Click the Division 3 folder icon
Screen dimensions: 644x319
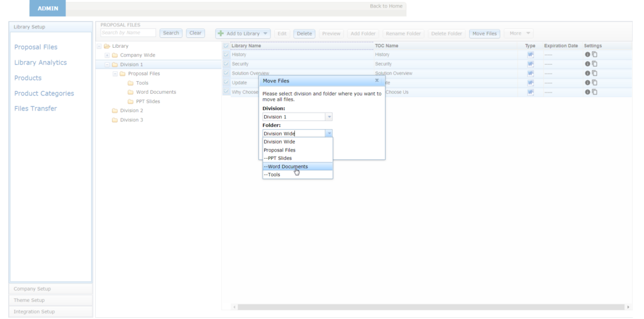point(114,120)
